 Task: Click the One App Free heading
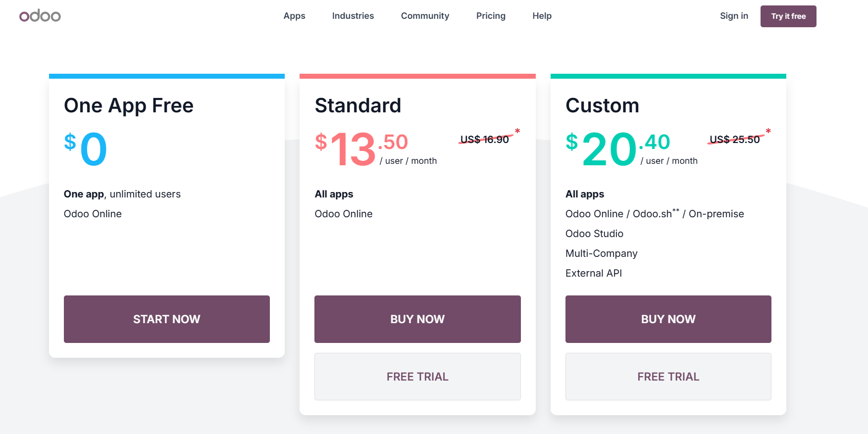pyautogui.click(x=129, y=105)
